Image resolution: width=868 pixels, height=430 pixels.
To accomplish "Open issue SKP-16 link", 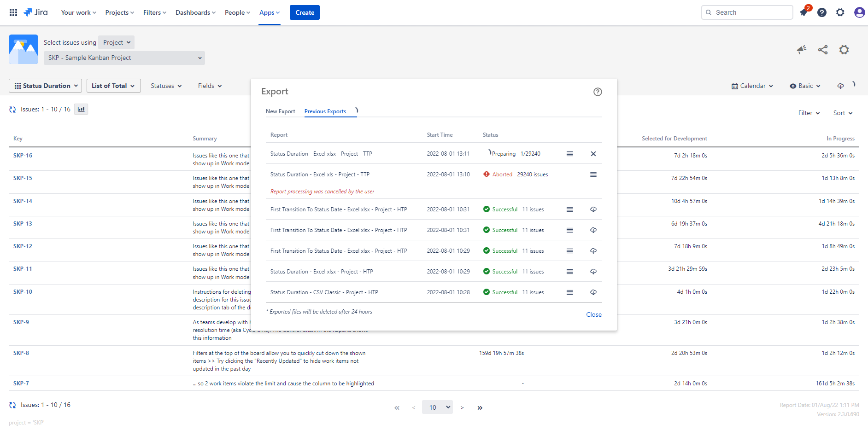I will click(23, 156).
